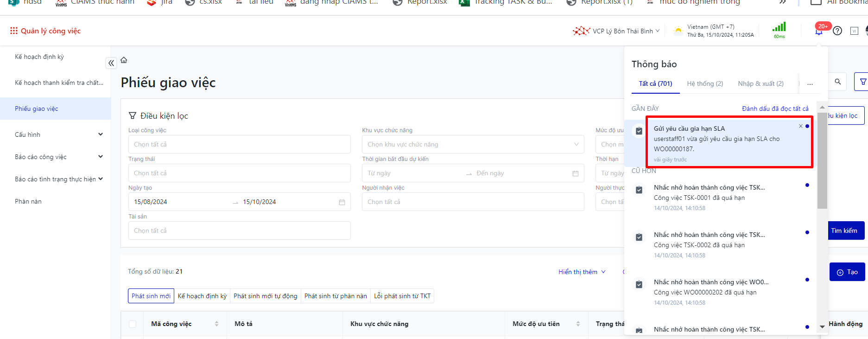Click the home breadcrumb icon
Image resolution: width=868 pixels, height=339 pixels.
pyautogui.click(x=124, y=60)
